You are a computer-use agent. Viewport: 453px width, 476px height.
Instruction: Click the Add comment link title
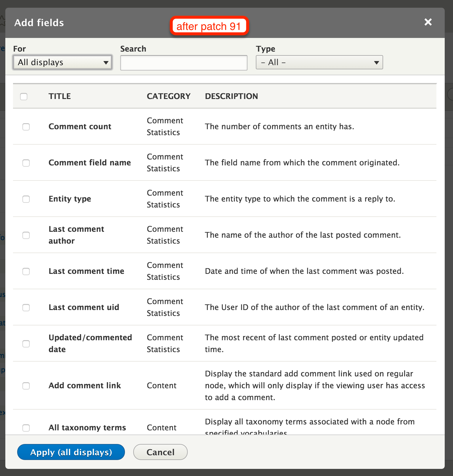(x=85, y=386)
